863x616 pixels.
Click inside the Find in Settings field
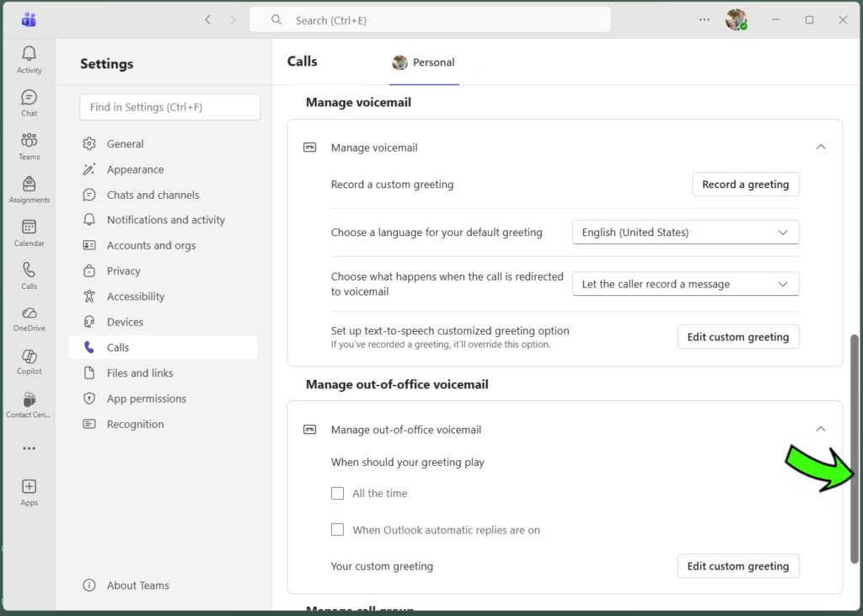169,107
